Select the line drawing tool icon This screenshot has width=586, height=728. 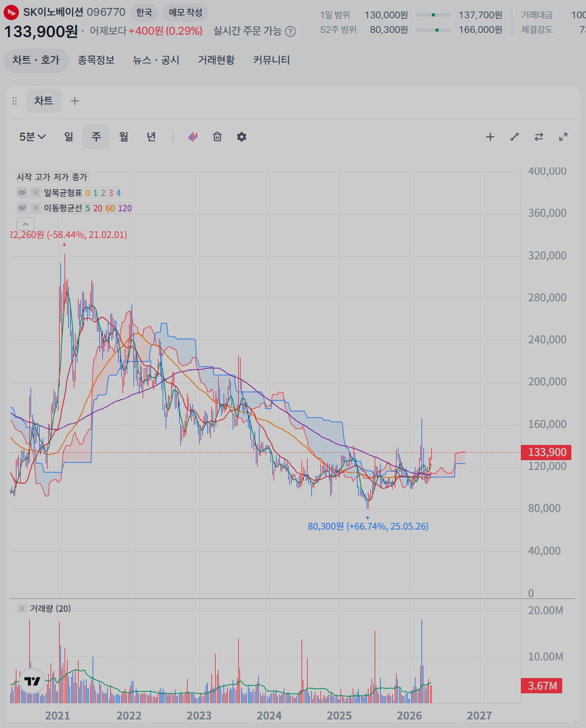coord(515,137)
